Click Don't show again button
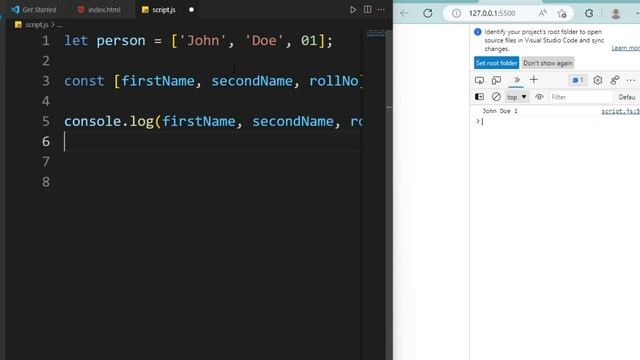This screenshot has height=360, width=640. [x=548, y=63]
